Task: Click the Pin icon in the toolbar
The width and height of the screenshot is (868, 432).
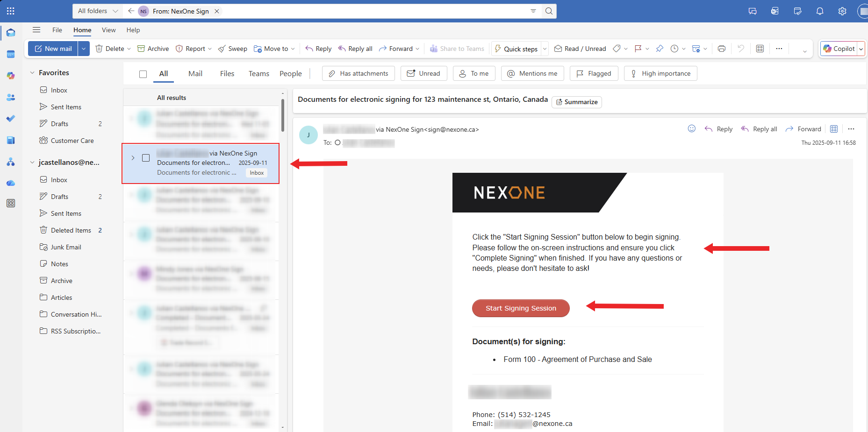Action: click(659, 49)
